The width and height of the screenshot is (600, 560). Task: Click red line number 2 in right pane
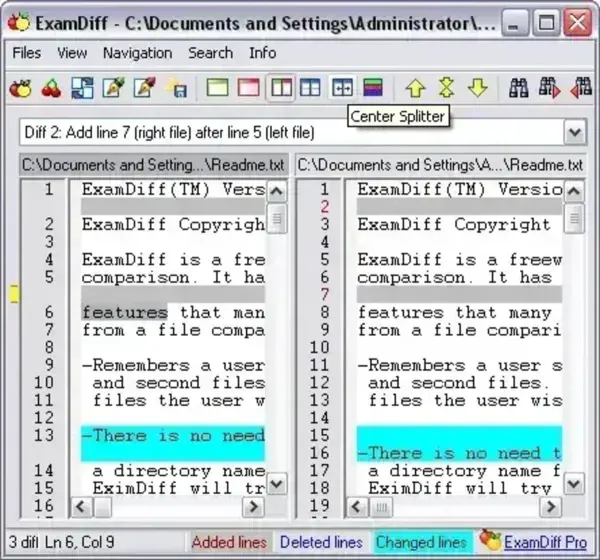pyautogui.click(x=324, y=207)
